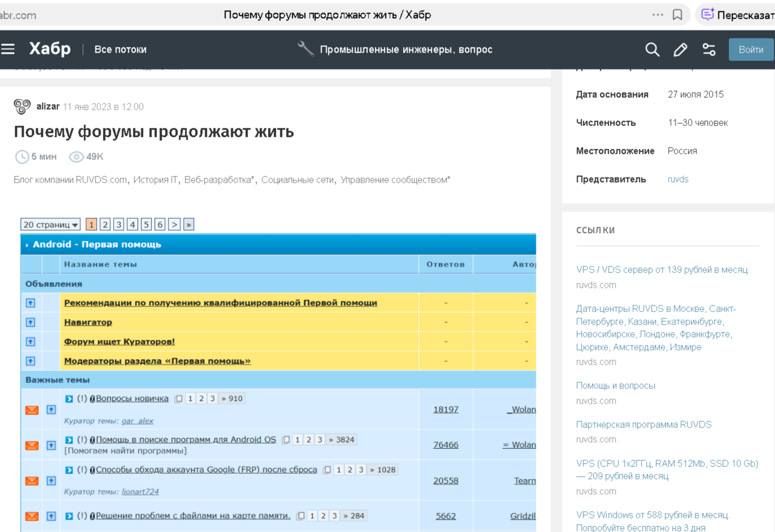Click the Ответов column header

pos(445,264)
